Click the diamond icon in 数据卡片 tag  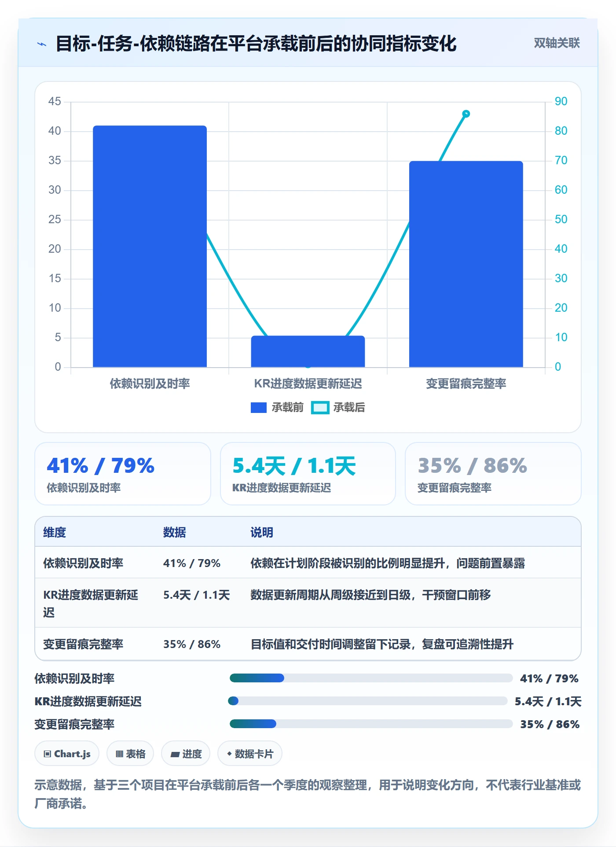(229, 754)
